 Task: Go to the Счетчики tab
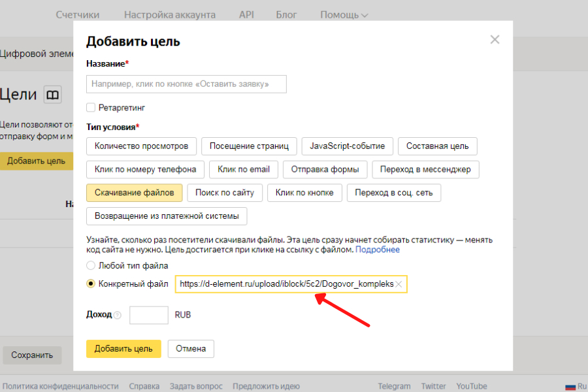point(78,14)
